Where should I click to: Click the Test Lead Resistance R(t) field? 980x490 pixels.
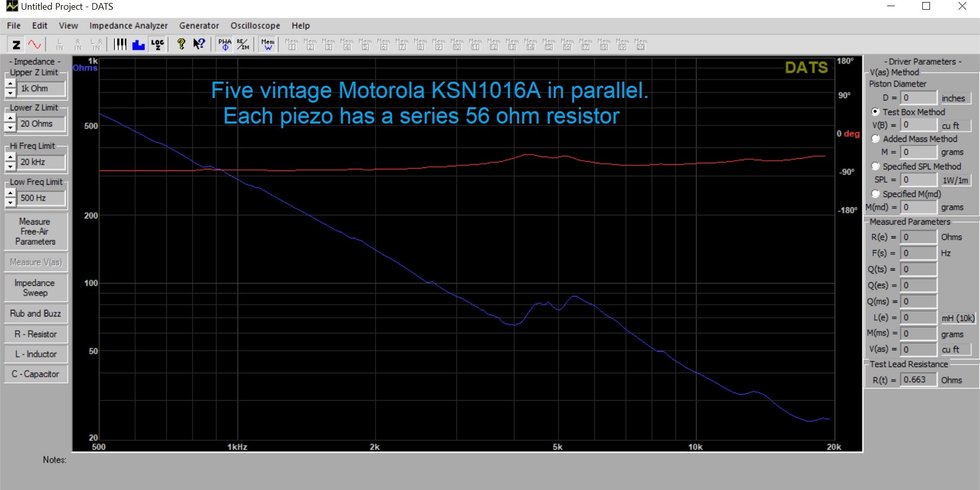[918, 380]
